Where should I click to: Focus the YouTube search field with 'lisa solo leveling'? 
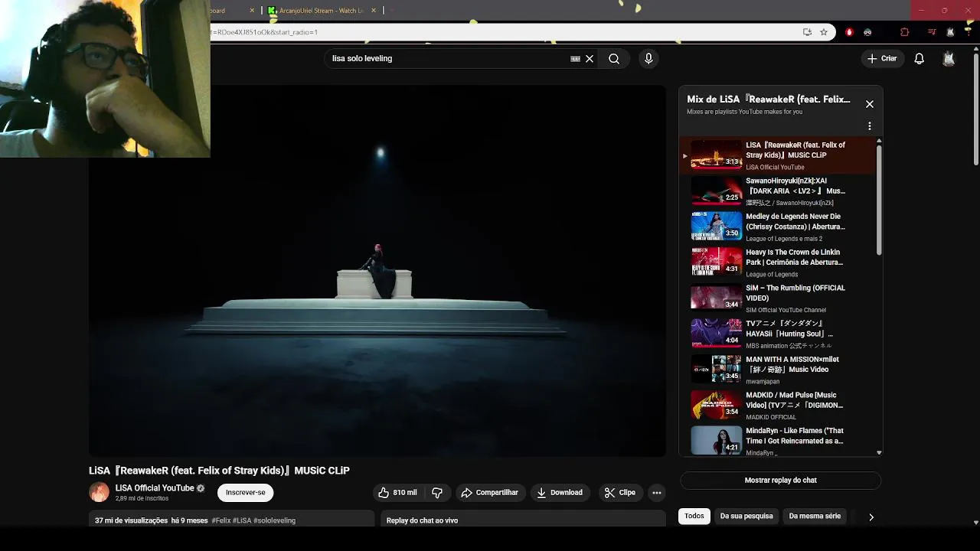click(x=448, y=59)
